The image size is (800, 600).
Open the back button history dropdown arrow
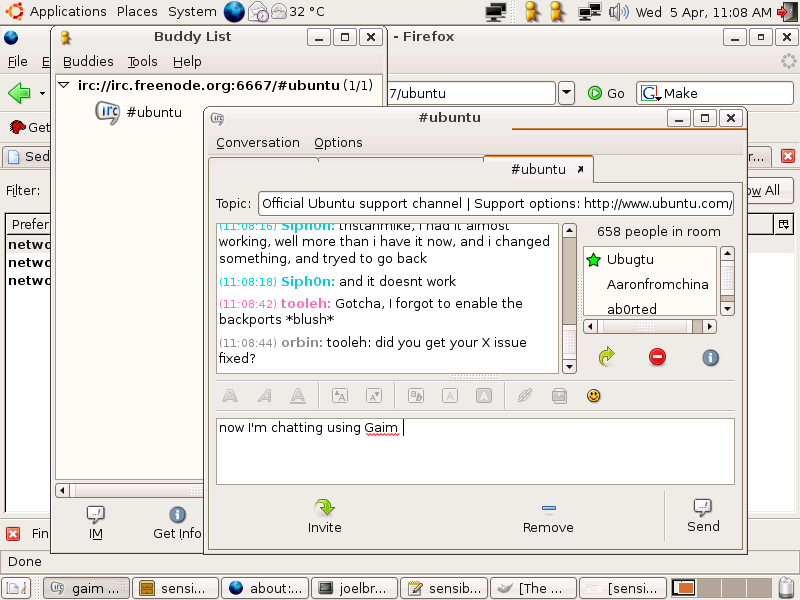(x=42, y=94)
